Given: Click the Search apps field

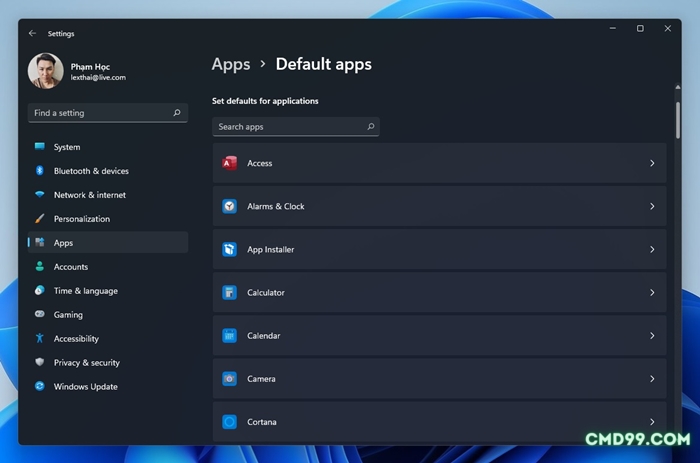Looking at the screenshot, I should [x=296, y=127].
